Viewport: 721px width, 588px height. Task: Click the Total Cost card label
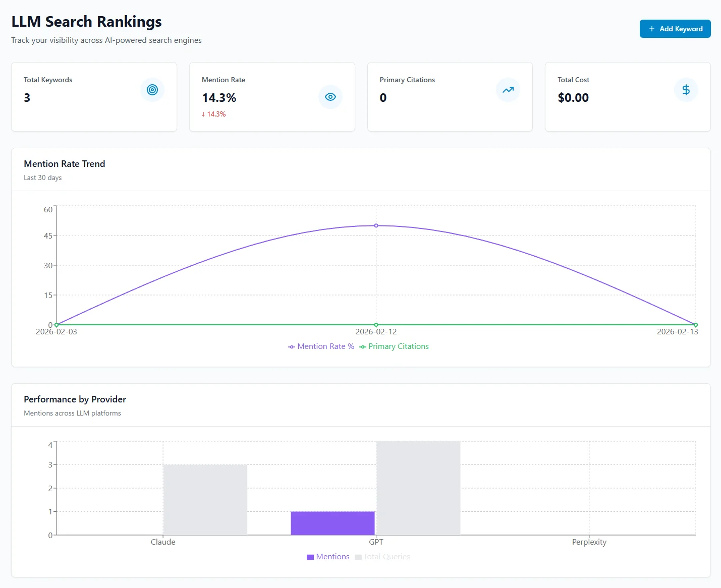click(x=573, y=80)
